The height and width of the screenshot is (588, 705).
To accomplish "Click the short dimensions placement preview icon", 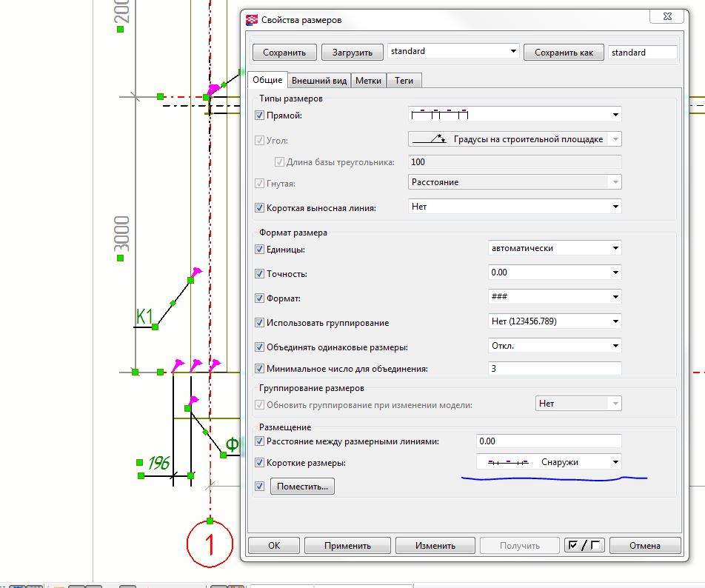I will (x=507, y=462).
